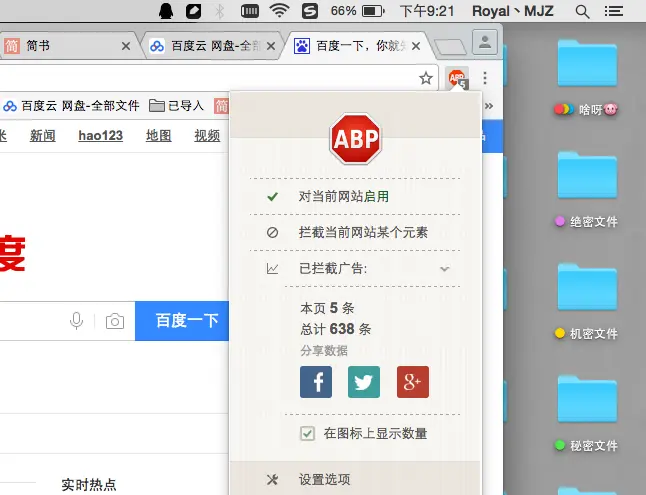Open Notification Center list icon
Screen dimensions: 646x495
point(613,11)
